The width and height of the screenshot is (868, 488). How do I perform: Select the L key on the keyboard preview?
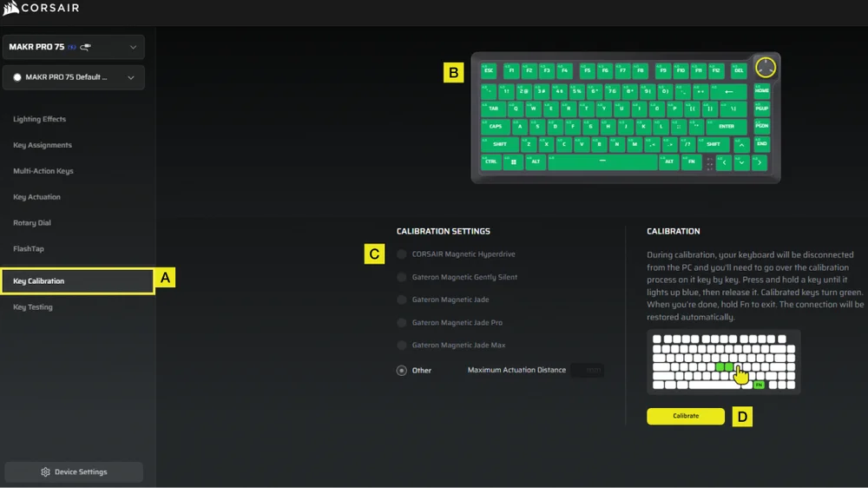click(661, 127)
